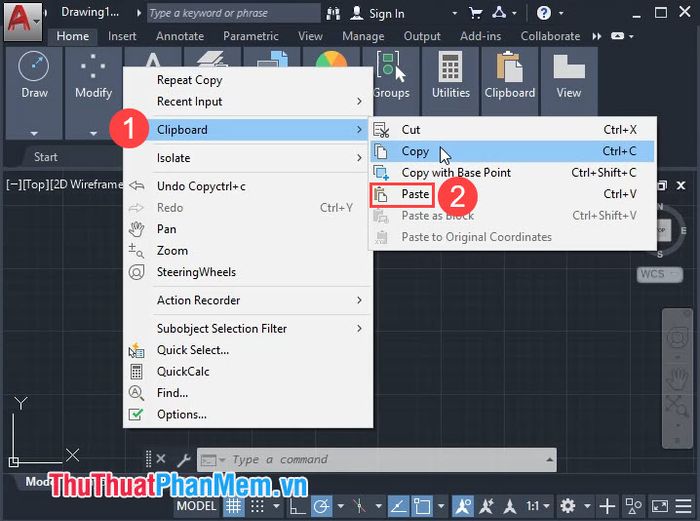Toggle object snap tracking in status bar

pyautogui.click(x=398, y=506)
